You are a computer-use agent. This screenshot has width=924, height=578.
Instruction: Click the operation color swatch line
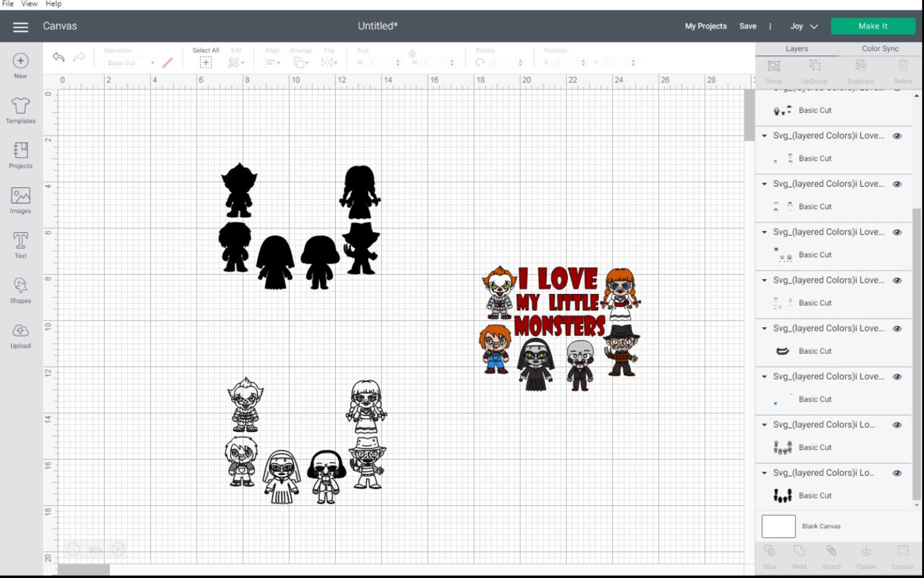click(x=168, y=62)
